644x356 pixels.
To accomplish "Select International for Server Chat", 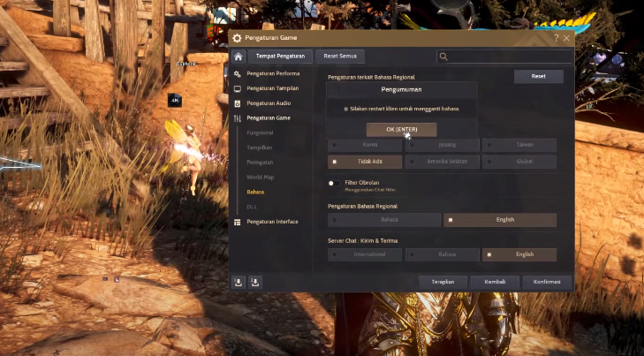I will [x=365, y=254].
